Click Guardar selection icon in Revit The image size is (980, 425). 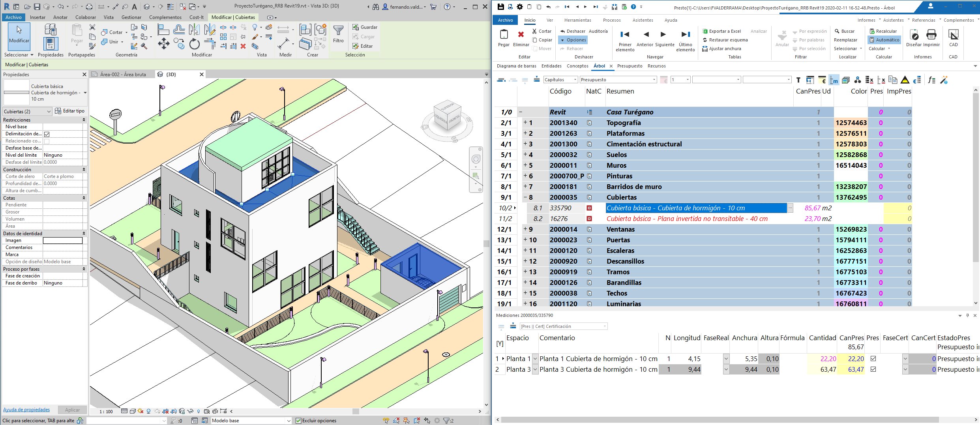365,27
